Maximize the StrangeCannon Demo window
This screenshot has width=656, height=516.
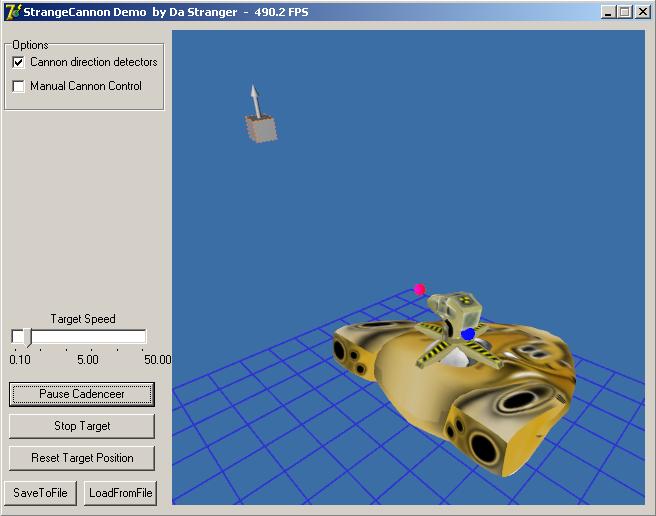(x=624, y=12)
